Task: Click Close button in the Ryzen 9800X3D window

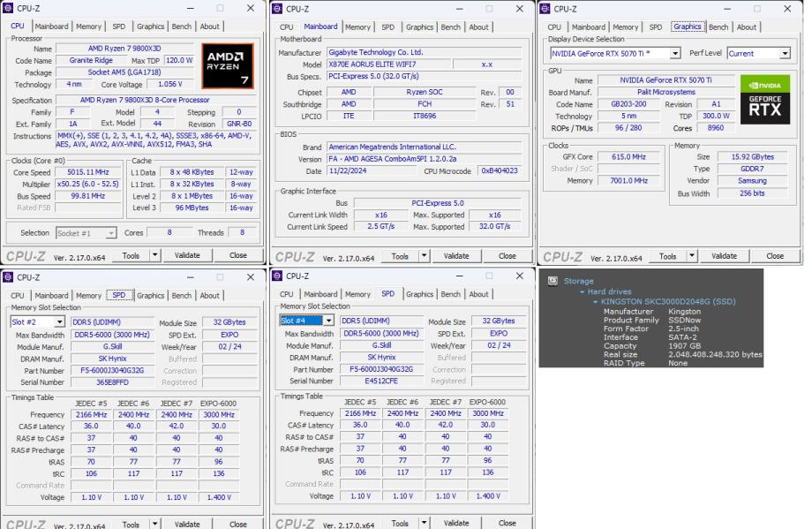Action: pyautogui.click(x=238, y=255)
